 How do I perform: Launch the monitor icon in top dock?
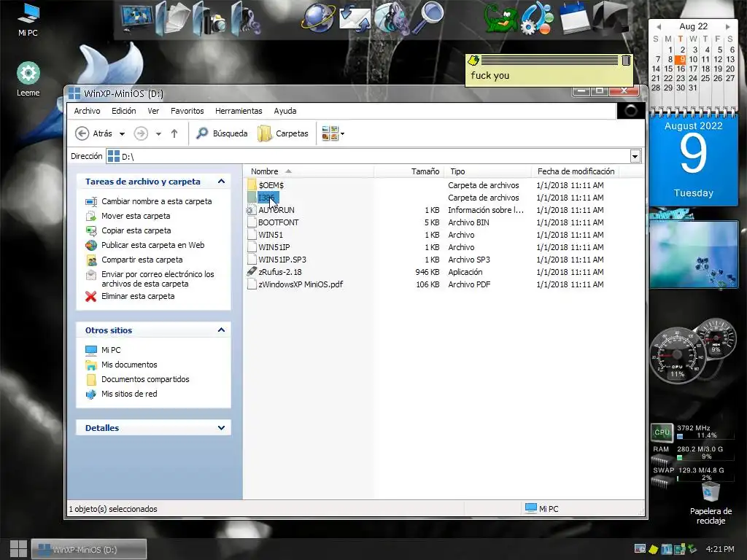point(136,19)
